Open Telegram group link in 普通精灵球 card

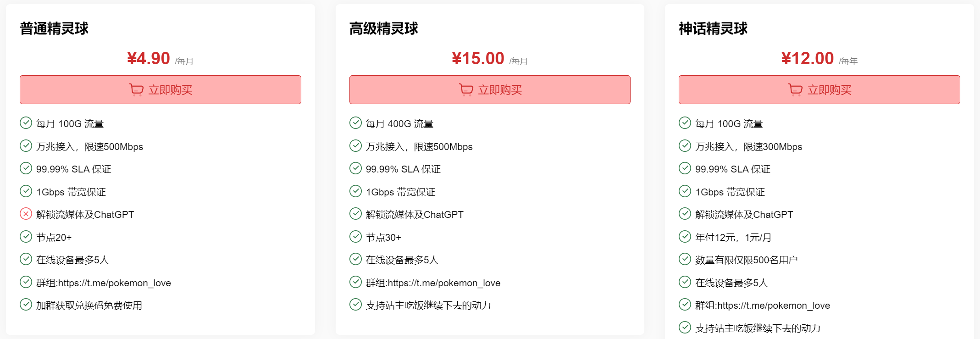tap(114, 283)
